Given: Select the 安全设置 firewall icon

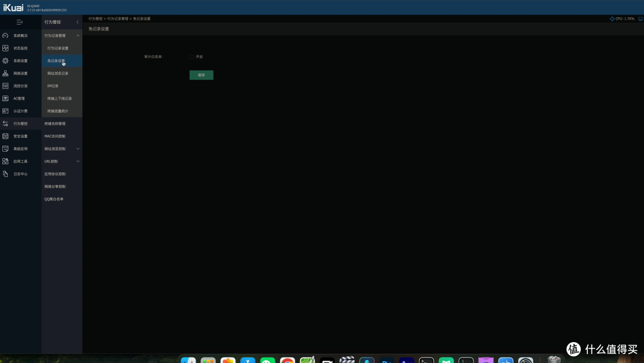Looking at the screenshot, I should pyautogui.click(x=5, y=136).
